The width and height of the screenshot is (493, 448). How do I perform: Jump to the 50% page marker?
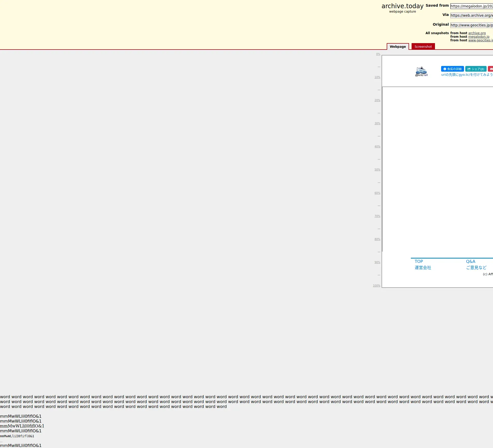[377, 170]
